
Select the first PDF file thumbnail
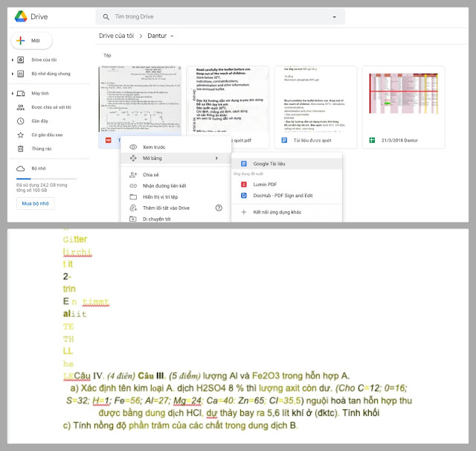pyautogui.click(x=140, y=99)
